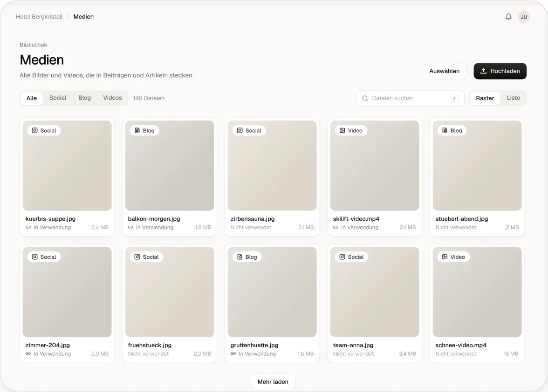Click the file name fruehstueck.jpg
Viewport: 548px width, 392px height.
click(150, 345)
